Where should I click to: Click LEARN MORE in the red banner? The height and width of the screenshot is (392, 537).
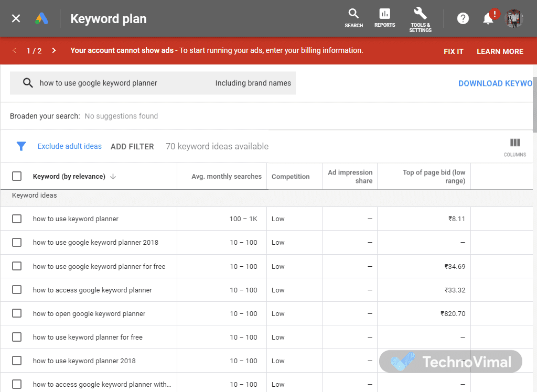coord(500,51)
